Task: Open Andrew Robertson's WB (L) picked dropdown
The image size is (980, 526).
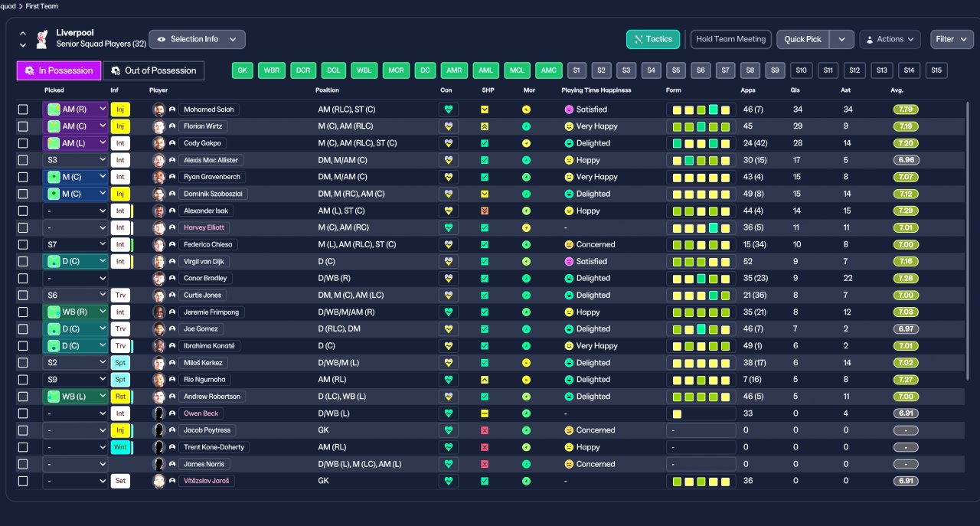Action: [75, 397]
